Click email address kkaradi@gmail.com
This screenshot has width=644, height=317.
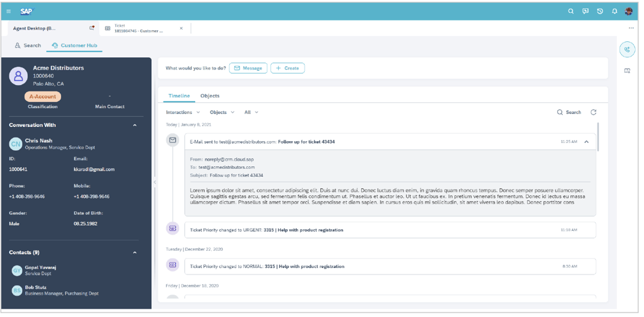(94, 169)
